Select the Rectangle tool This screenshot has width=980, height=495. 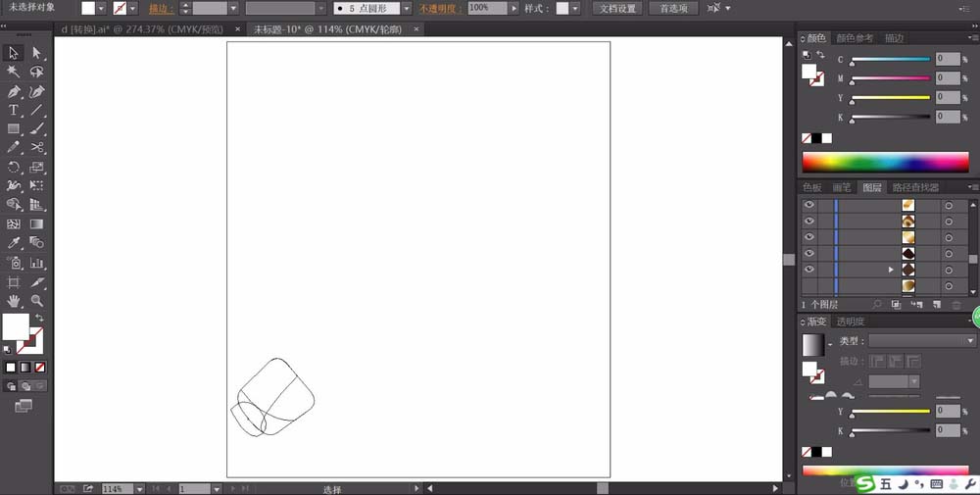click(14, 129)
